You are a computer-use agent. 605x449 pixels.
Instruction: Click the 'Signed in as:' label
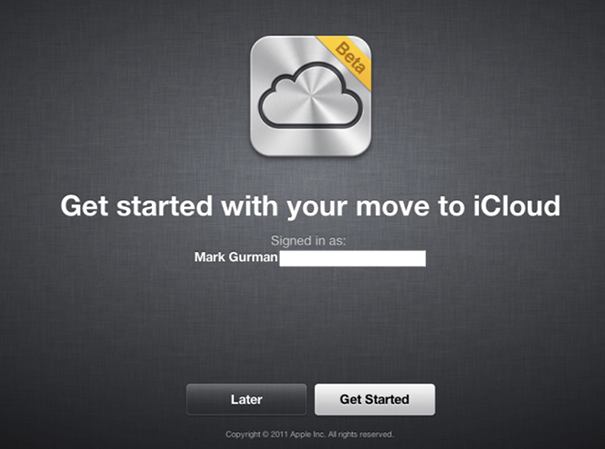308,240
